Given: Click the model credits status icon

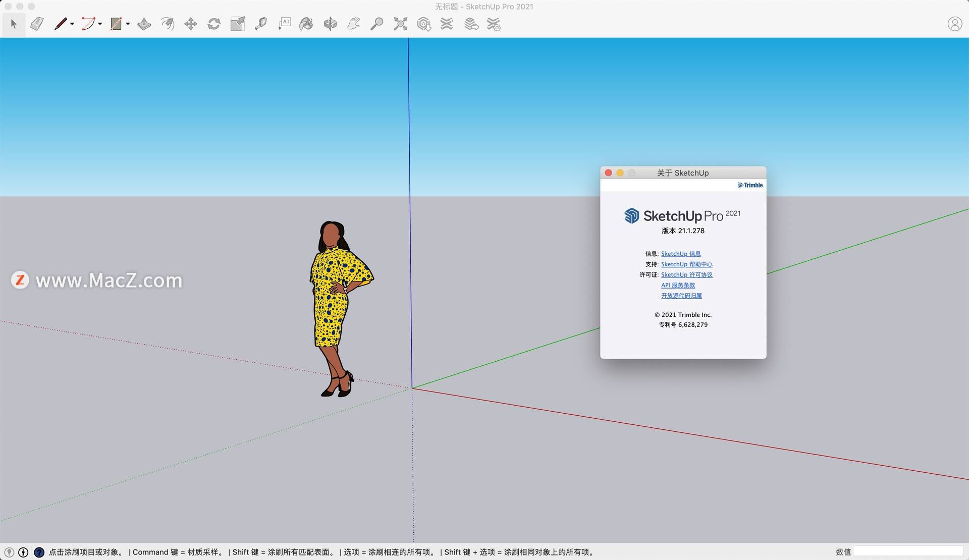Looking at the screenshot, I should coord(23,552).
